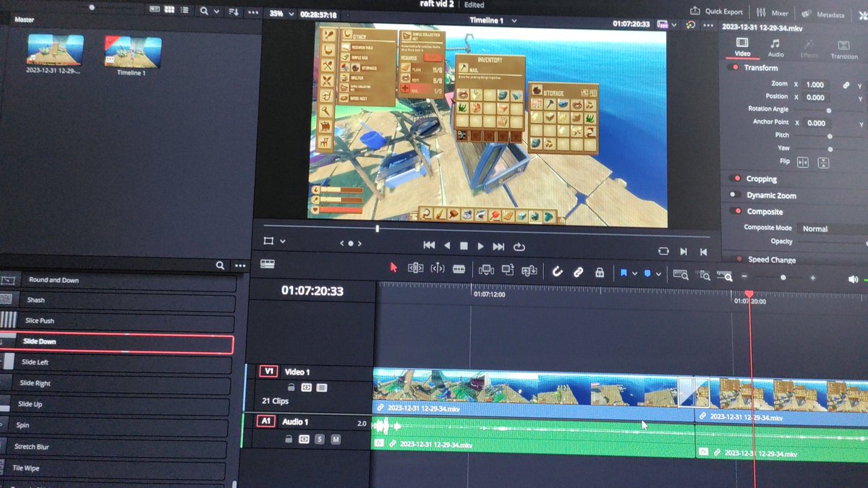
Task: Disable the Video 1 track filmstrip icon
Action: pos(322,388)
